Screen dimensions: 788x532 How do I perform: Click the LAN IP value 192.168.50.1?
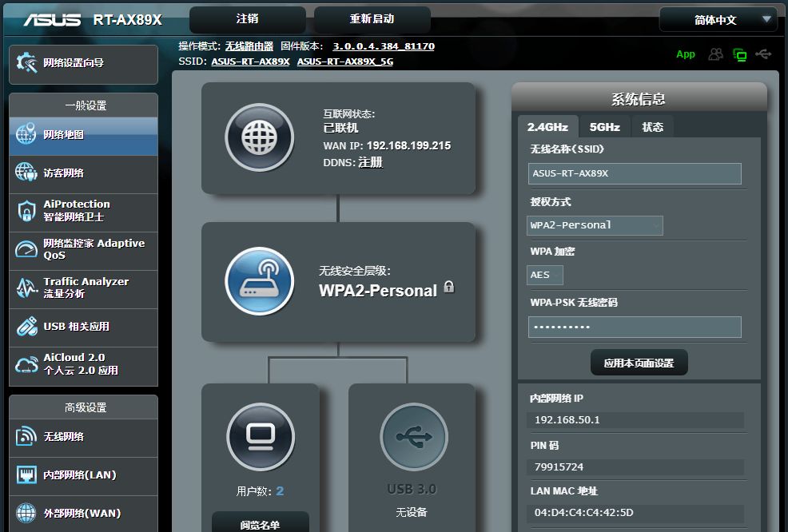pyautogui.click(x=567, y=419)
